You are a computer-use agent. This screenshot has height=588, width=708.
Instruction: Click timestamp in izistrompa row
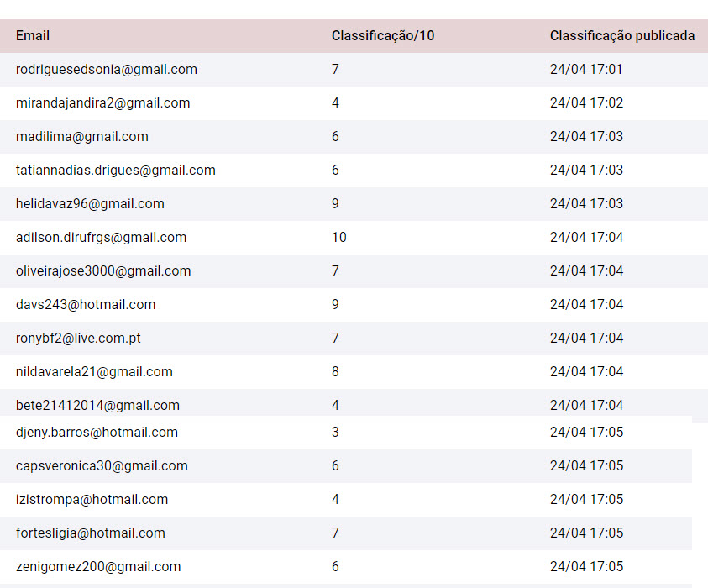coord(586,499)
